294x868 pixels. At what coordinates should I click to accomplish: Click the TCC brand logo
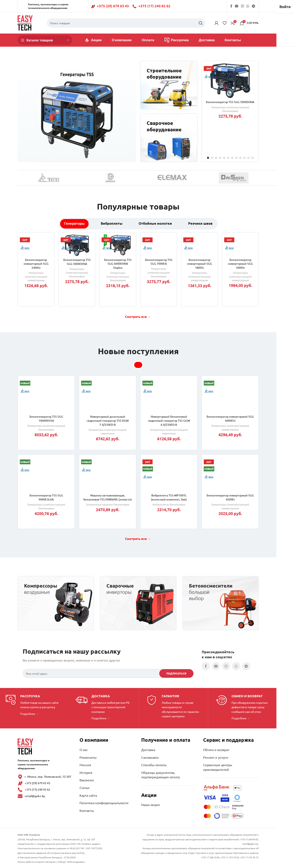click(49, 178)
